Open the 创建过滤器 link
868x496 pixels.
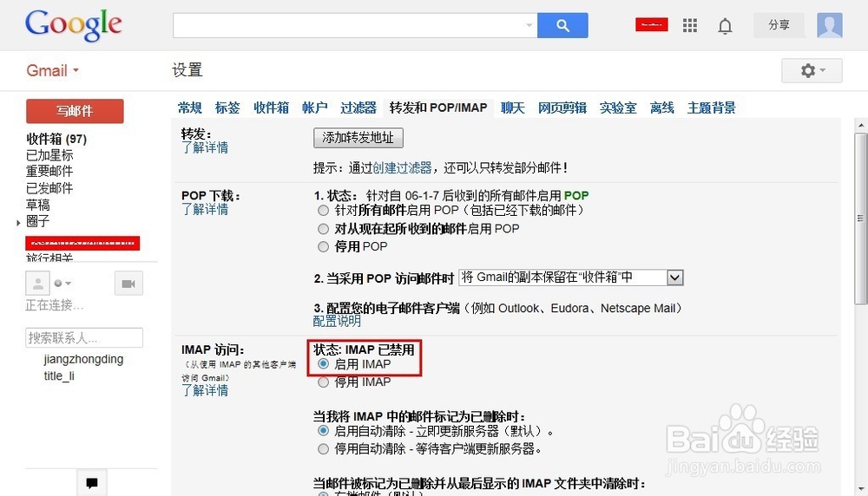click(402, 167)
